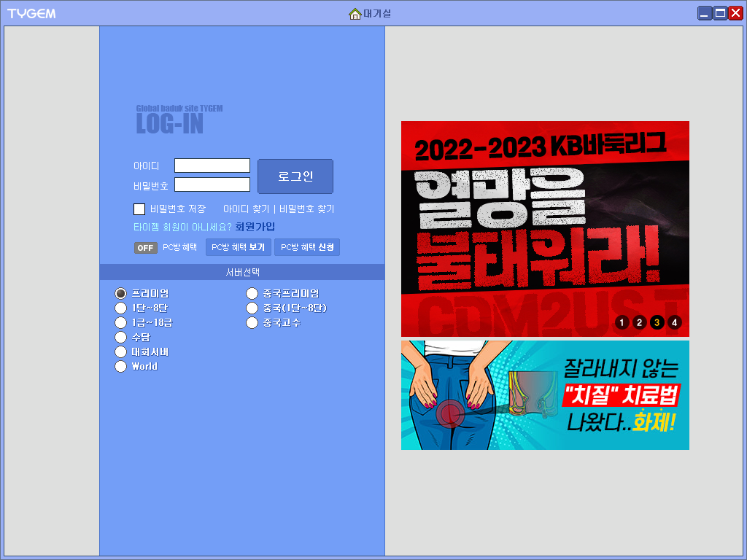Image resolution: width=747 pixels, height=560 pixels.
Task: Open the 치질 치료법 advertisement banner
Action: [545, 394]
